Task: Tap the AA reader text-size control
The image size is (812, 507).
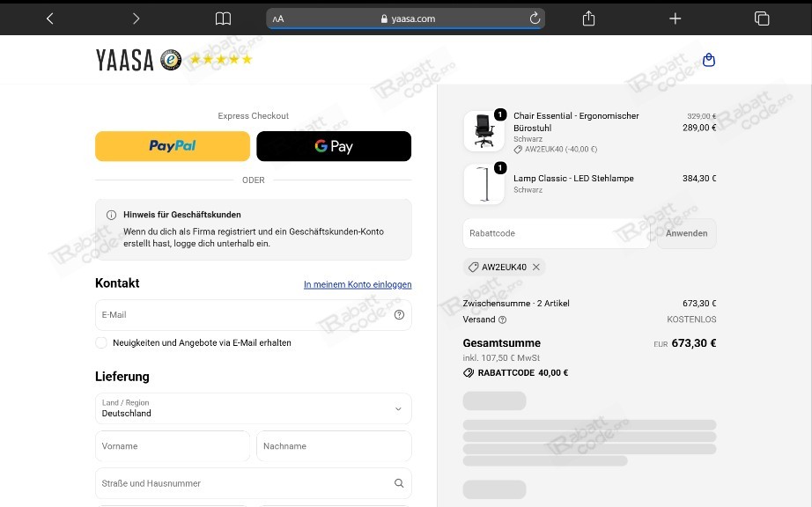Action: (x=278, y=18)
